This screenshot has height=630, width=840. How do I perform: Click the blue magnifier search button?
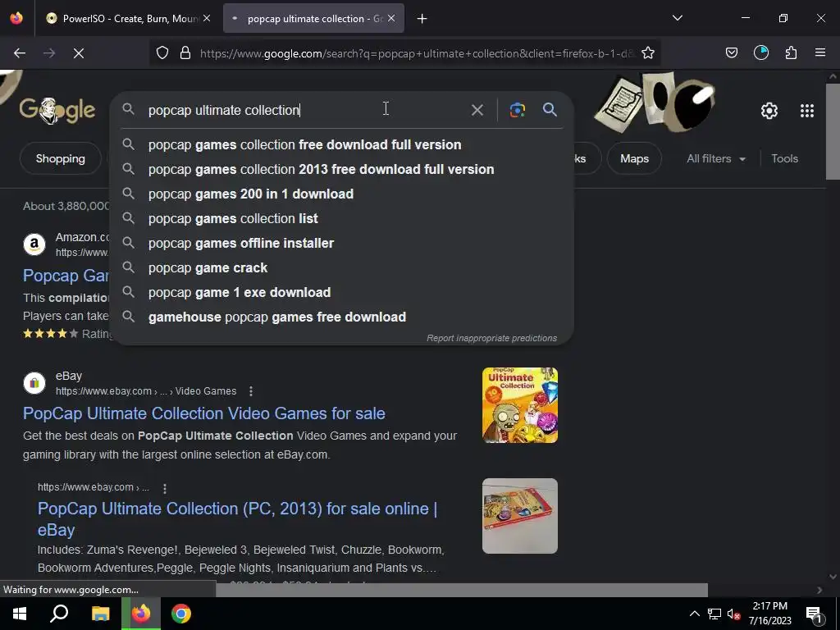pyautogui.click(x=550, y=110)
